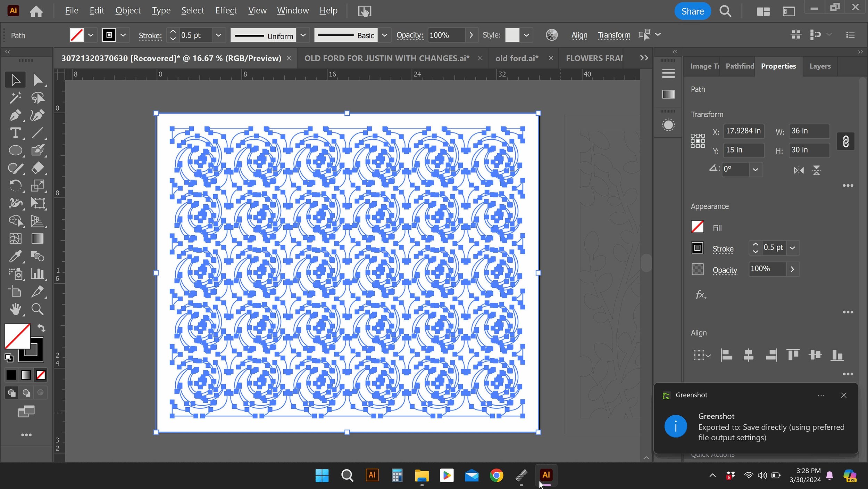Viewport: 868px width, 489px height.
Task: Open Transform options link in control bar
Action: click(614, 35)
